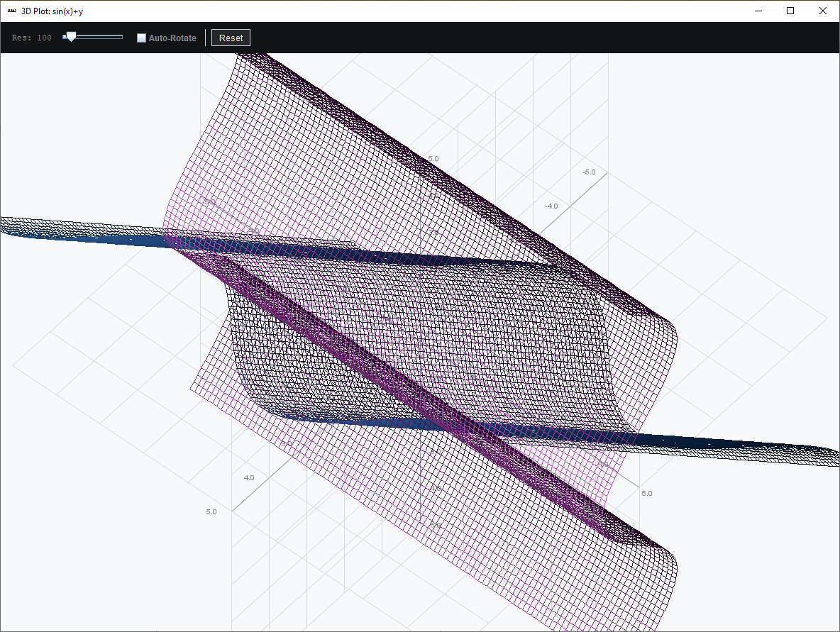Close the 3D Plot window
Viewport: 840px width, 632px height.
[823, 11]
